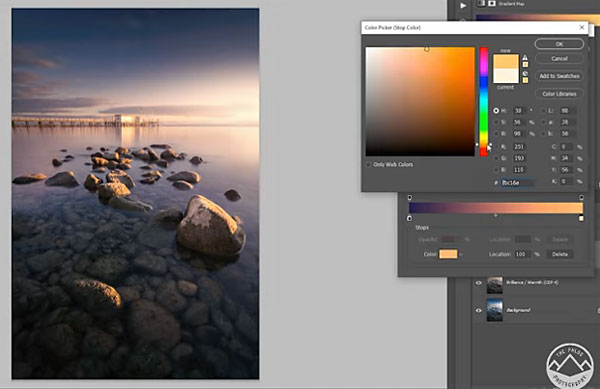Click the M magenta percentage field

point(566,158)
